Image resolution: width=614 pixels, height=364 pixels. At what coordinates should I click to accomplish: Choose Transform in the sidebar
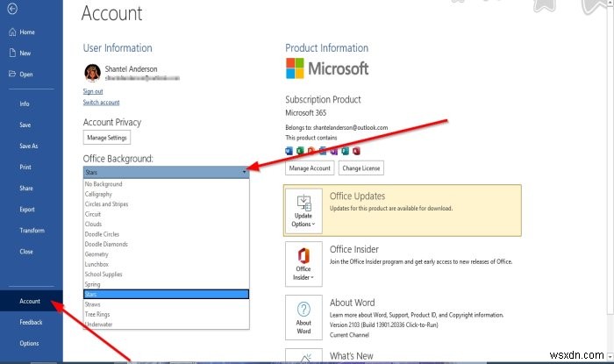pos(32,231)
